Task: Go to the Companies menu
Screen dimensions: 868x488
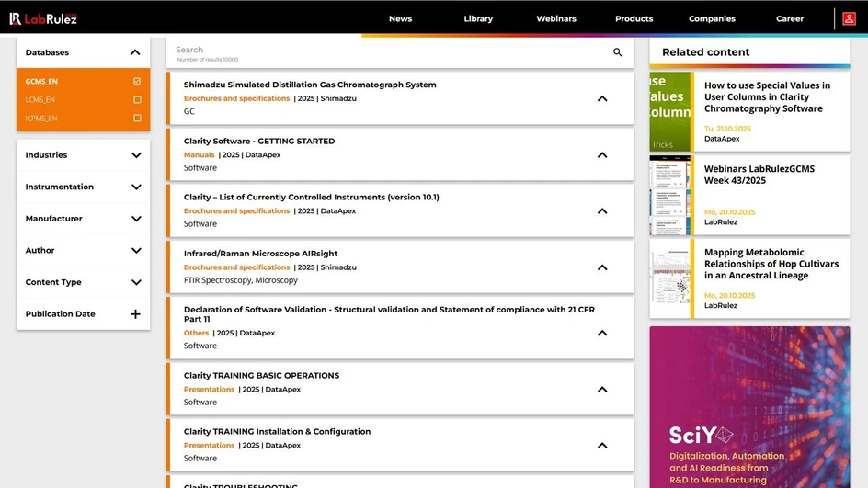Action: [x=712, y=18]
